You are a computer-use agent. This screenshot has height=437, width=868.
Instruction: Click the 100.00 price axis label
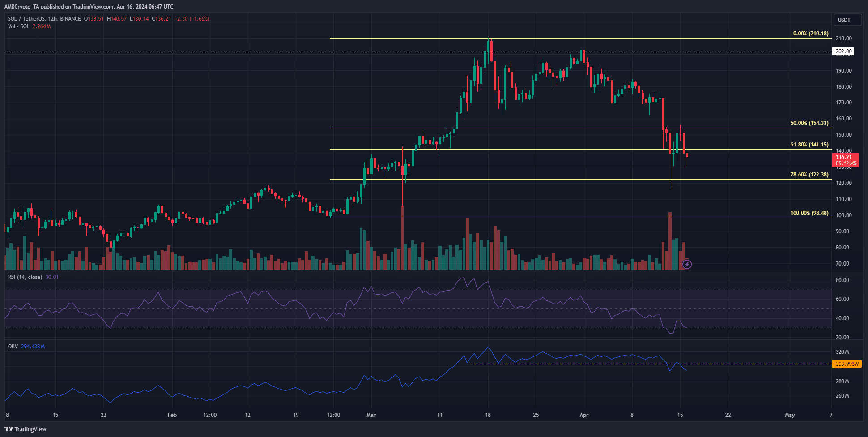tap(844, 215)
